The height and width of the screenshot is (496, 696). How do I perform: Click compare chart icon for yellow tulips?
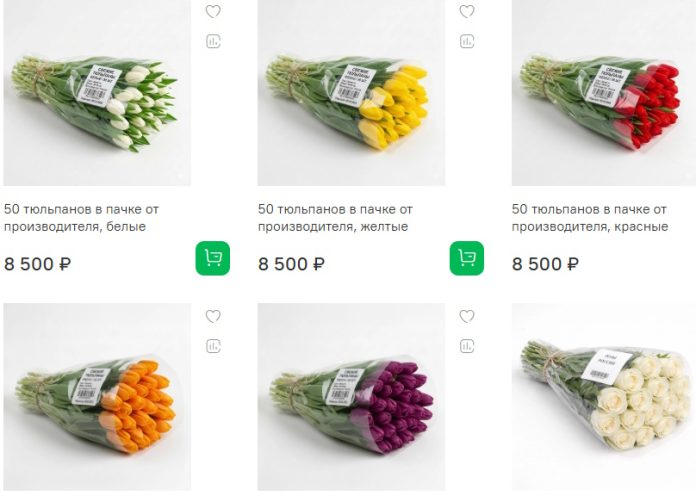(467, 42)
